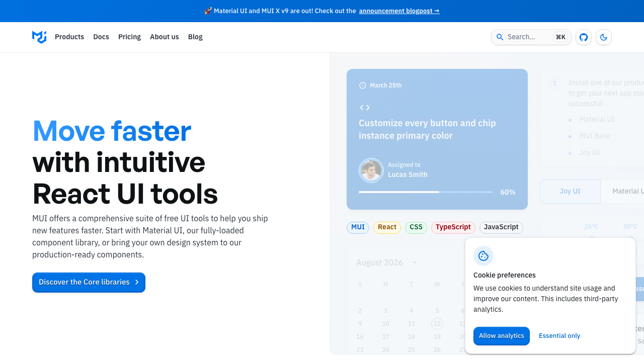
Task: Click the MUI logo in the navbar
Action: [x=39, y=37]
